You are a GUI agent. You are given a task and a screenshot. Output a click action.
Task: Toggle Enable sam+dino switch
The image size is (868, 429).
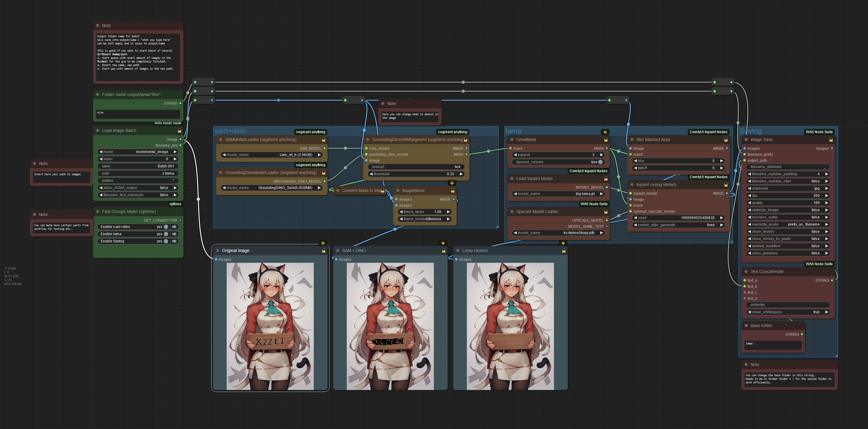click(166, 227)
